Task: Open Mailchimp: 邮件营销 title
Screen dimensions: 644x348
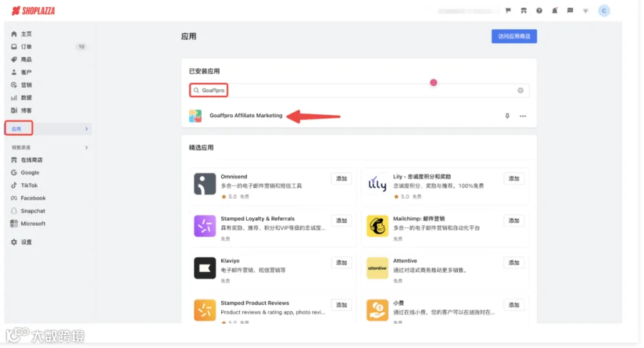Action: pos(419,219)
